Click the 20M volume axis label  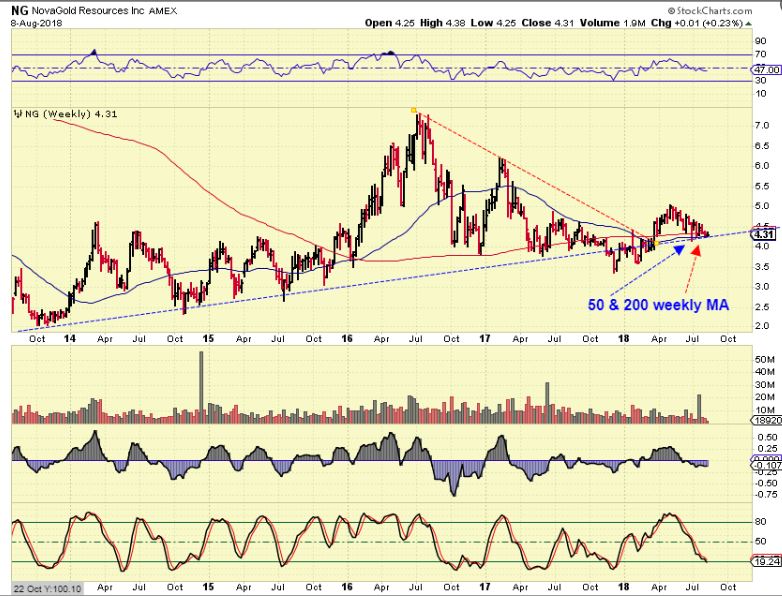click(764, 397)
